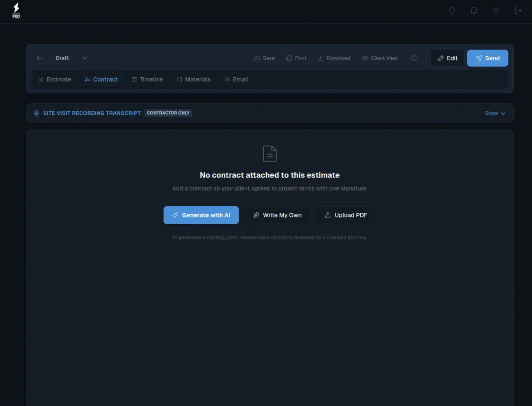This screenshot has width=532, height=406.
Task: Switch to the Timeline tab
Action: [x=147, y=79]
